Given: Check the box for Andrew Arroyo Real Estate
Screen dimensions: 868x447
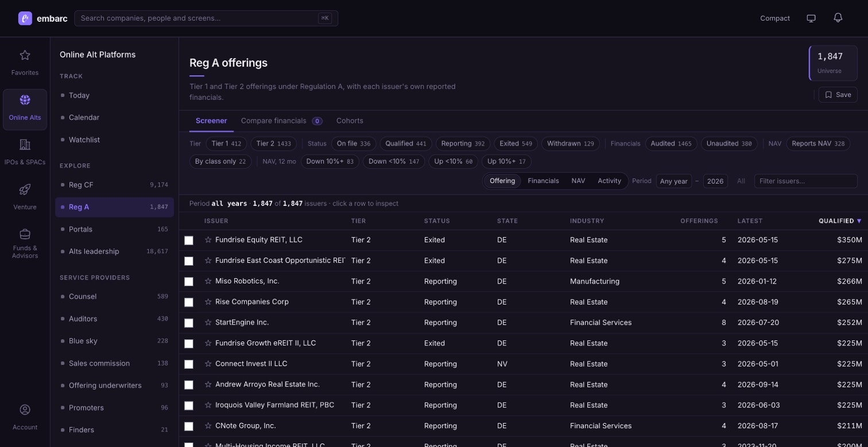Looking at the screenshot, I should coord(189,385).
